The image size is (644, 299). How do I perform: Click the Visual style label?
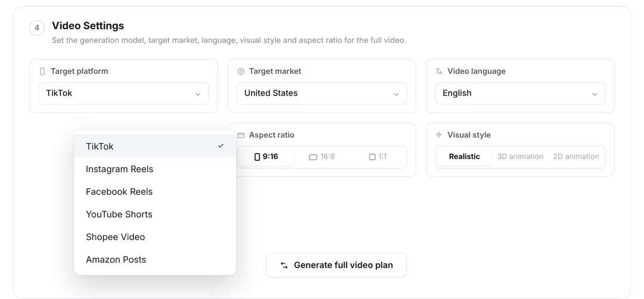pos(469,135)
